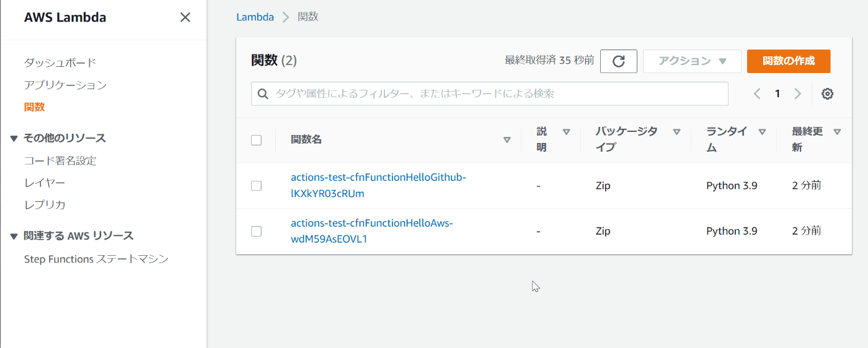Click Zip in the HelloAws row
868x348 pixels.
[x=603, y=231]
